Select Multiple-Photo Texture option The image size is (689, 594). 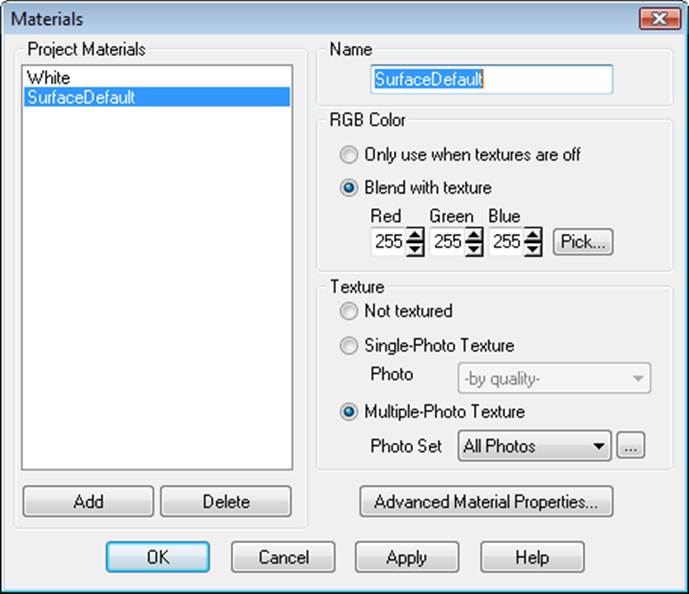(x=348, y=411)
